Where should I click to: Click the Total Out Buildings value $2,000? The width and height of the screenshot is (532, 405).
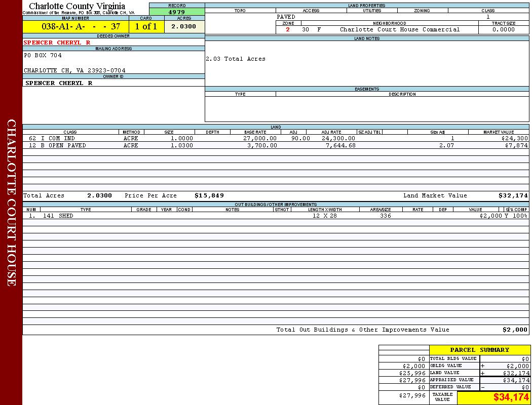[x=514, y=330]
